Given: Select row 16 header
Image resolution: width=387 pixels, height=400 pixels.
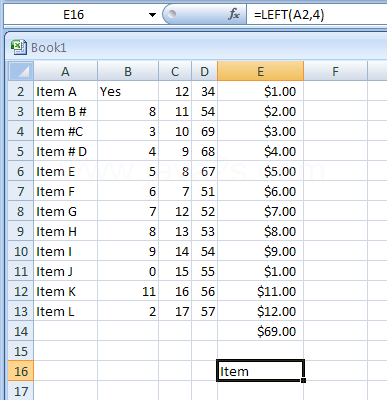Looking at the screenshot, I should (x=21, y=371).
